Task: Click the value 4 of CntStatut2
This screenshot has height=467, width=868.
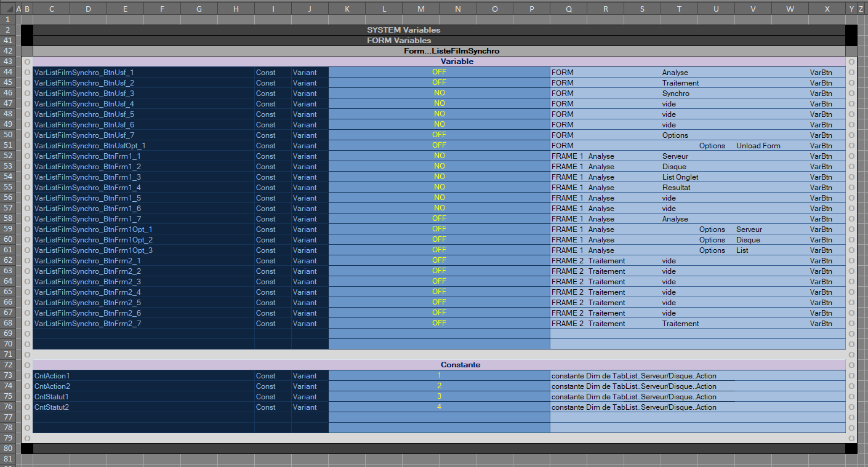Action: click(x=439, y=407)
